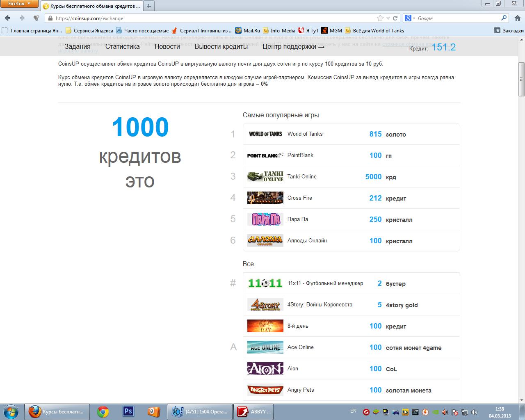Open Центр поддержки support link

(x=293, y=46)
